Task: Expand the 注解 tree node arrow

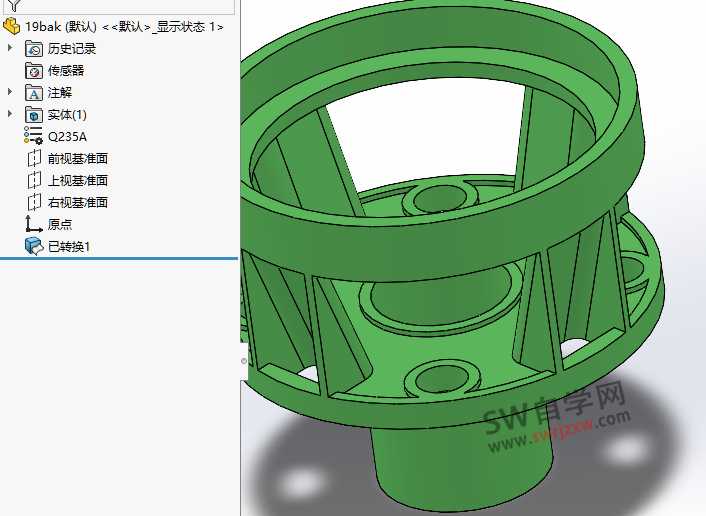Action: pos(10,93)
